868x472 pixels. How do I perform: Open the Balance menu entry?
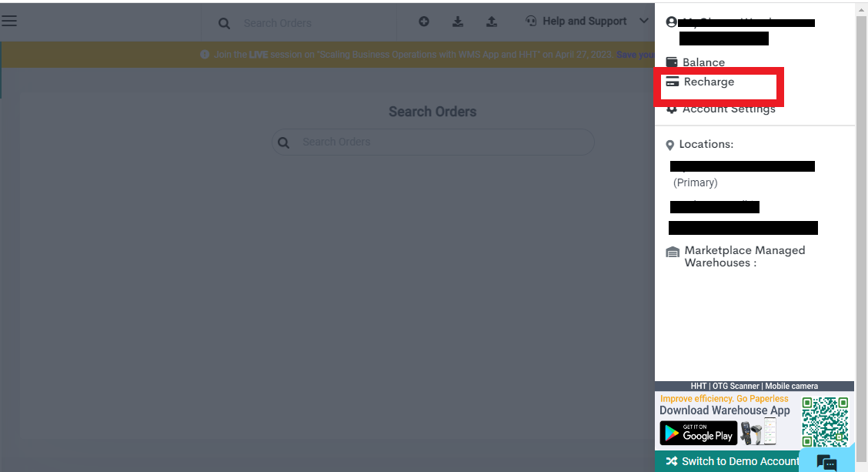(x=703, y=62)
